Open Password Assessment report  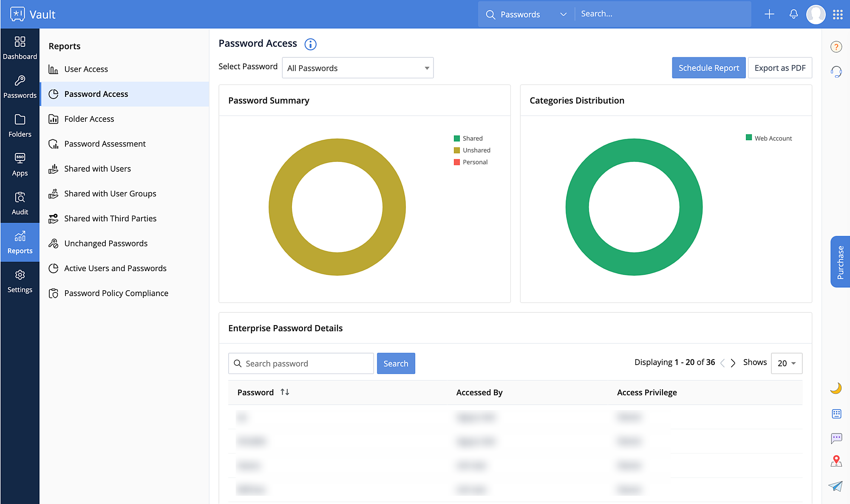click(105, 144)
